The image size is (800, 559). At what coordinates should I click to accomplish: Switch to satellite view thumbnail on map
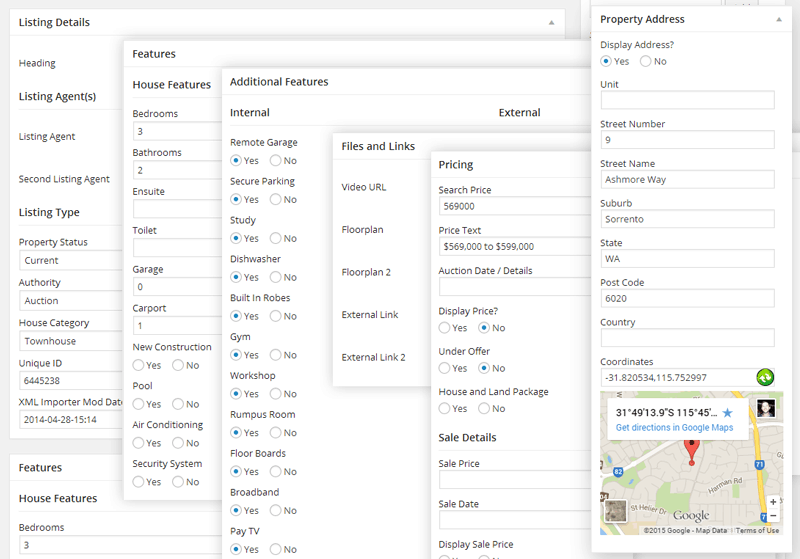[x=615, y=511]
